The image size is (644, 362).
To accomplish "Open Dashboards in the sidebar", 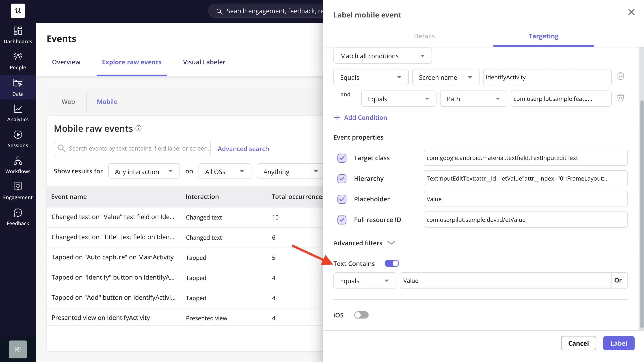I will pos(18,35).
